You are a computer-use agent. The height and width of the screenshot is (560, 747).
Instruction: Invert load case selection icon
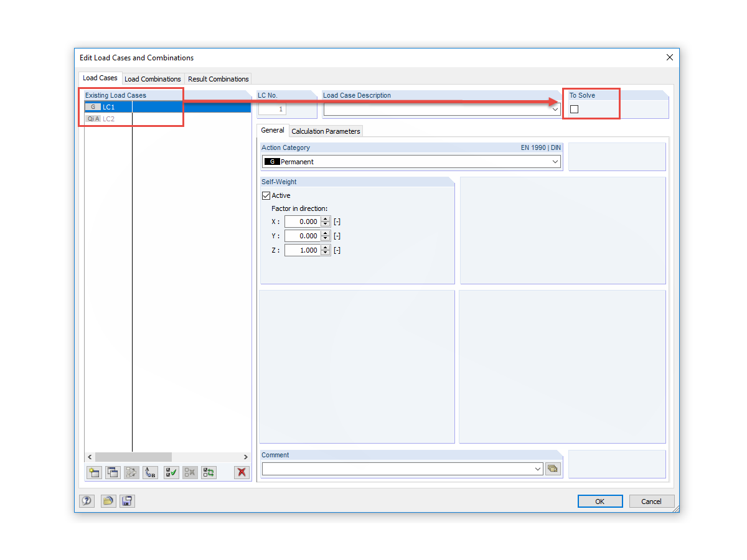pyautogui.click(x=209, y=472)
